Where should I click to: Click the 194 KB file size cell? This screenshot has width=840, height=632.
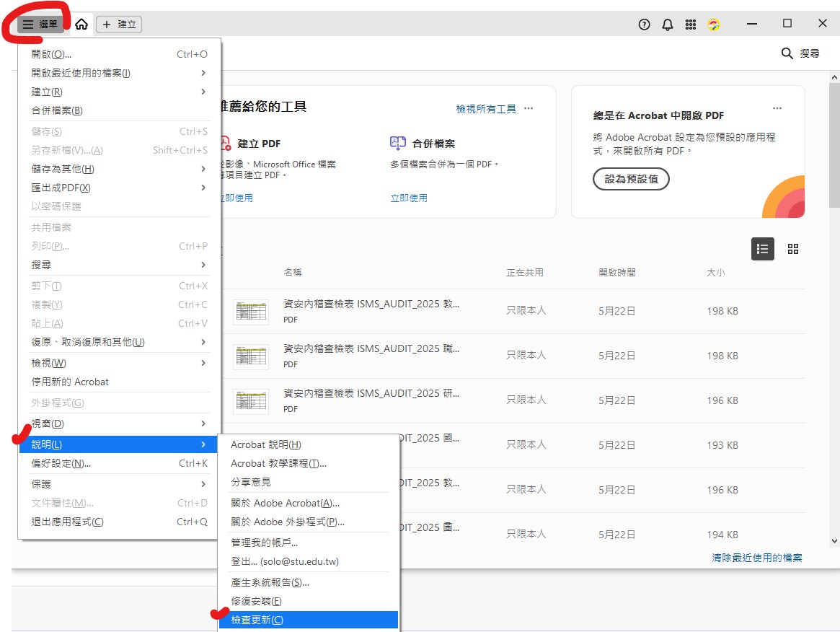[x=722, y=535]
